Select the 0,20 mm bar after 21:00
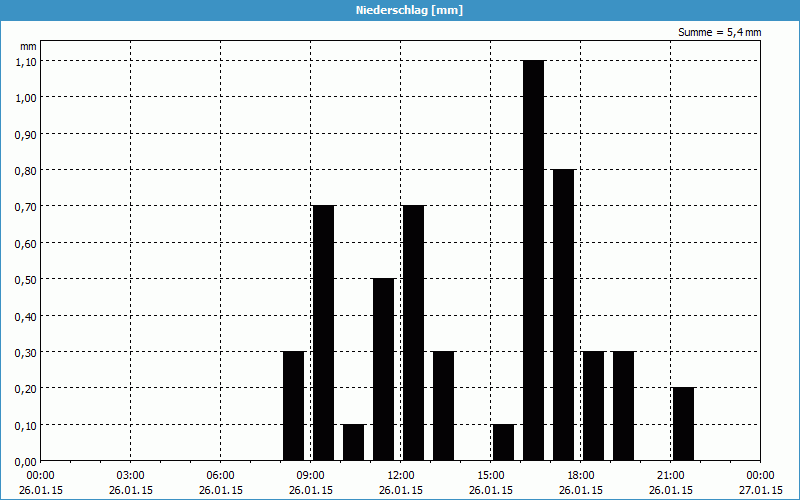The width and height of the screenshot is (800, 500). point(683,423)
